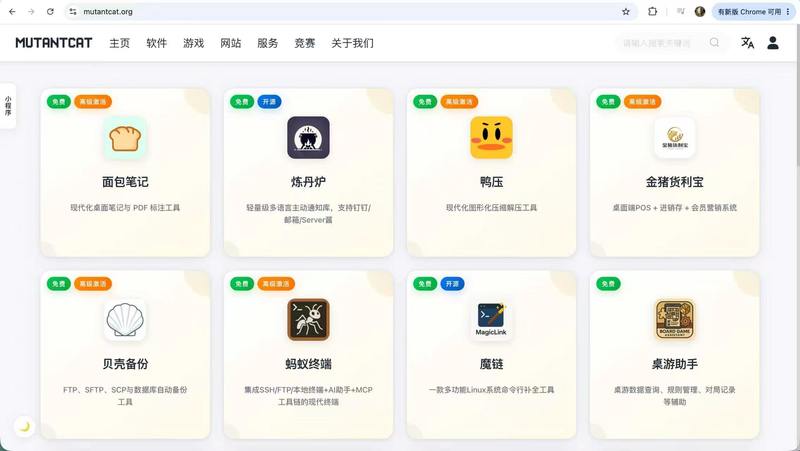Click 免费 badge on 面包笔记 card
Screen dimensions: 800x451
click(x=59, y=102)
